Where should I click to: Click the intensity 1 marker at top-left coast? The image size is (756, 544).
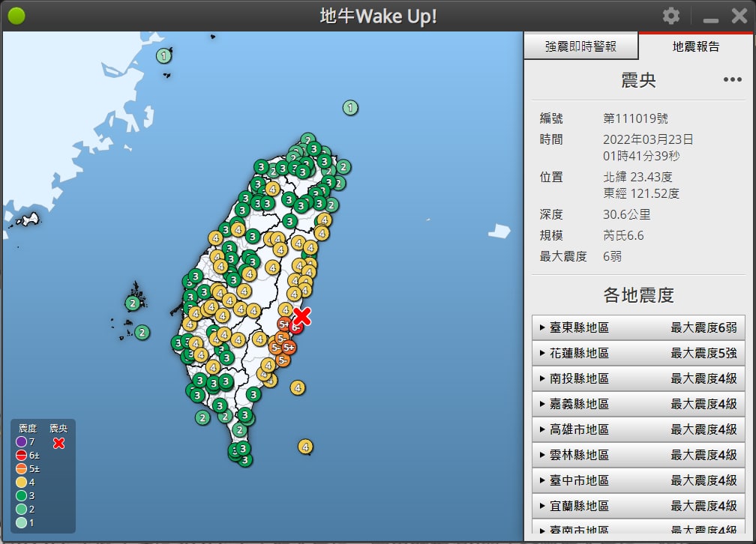pyautogui.click(x=163, y=55)
